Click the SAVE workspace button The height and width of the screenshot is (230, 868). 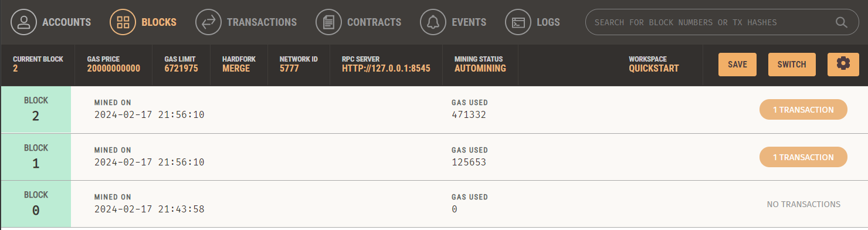coord(737,65)
